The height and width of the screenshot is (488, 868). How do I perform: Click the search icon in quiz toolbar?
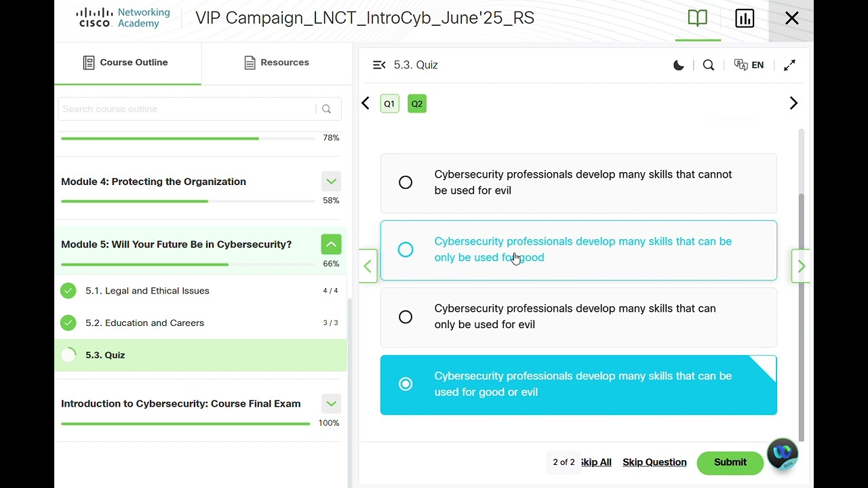pyautogui.click(x=709, y=65)
